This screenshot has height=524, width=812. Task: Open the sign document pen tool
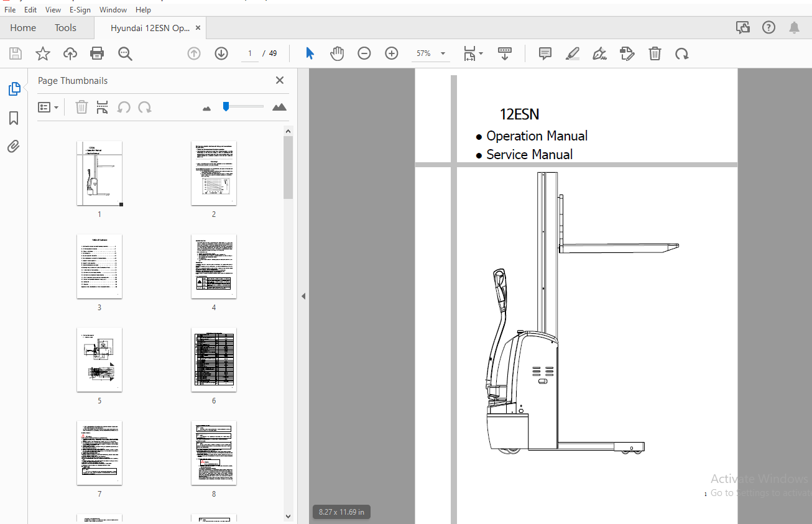[600, 53]
